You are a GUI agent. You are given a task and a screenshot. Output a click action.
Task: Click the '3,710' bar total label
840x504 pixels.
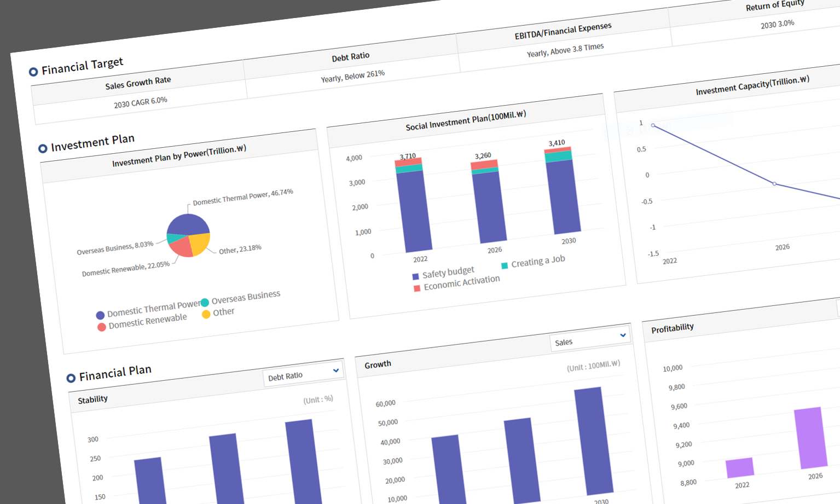point(408,157)
